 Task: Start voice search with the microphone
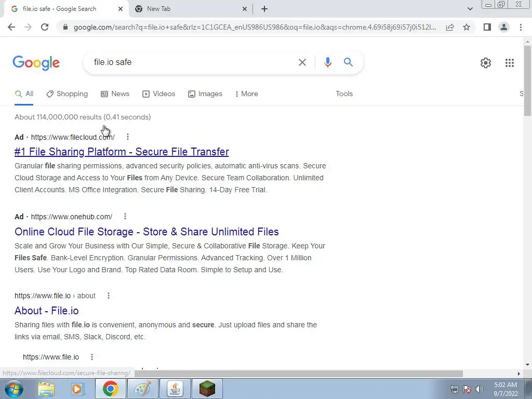pos(327,62)
